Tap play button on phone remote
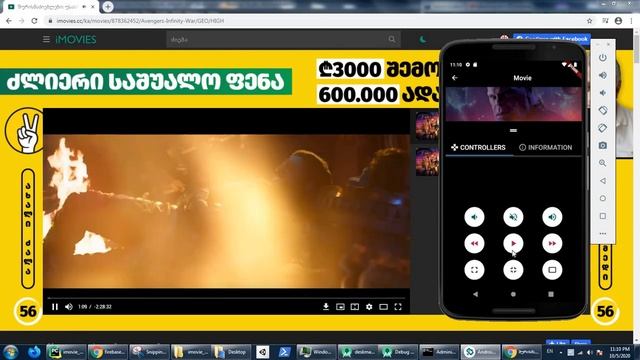This screenshot has height=360, width=640. (x=513, y=243)
